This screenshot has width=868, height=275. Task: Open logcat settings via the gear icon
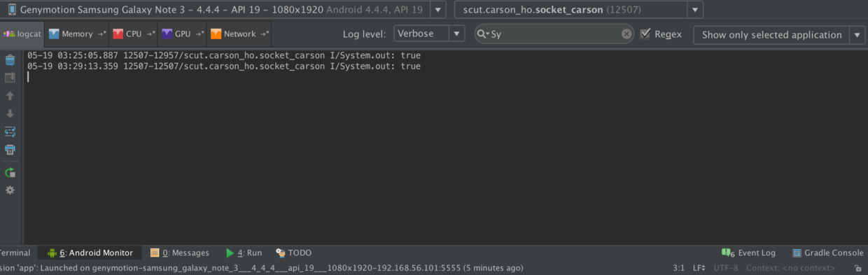[10, 190]
